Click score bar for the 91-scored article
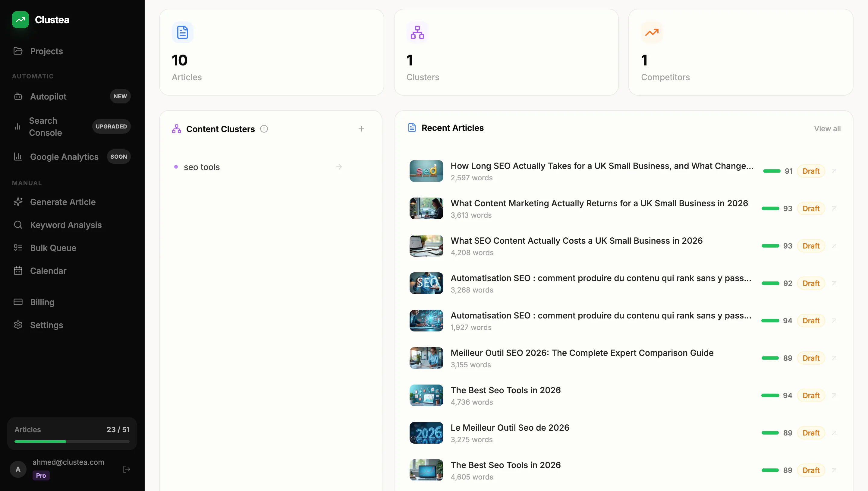The image size is (868, 491). 772,171
